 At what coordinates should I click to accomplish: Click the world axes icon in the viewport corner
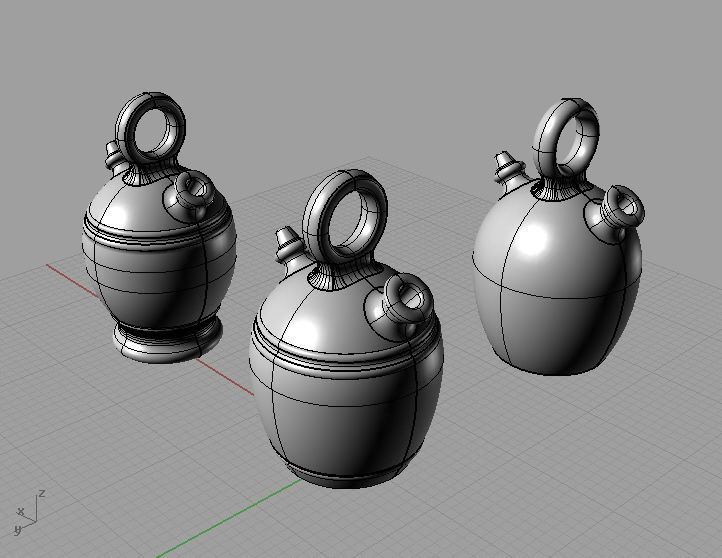coord(29,513)
